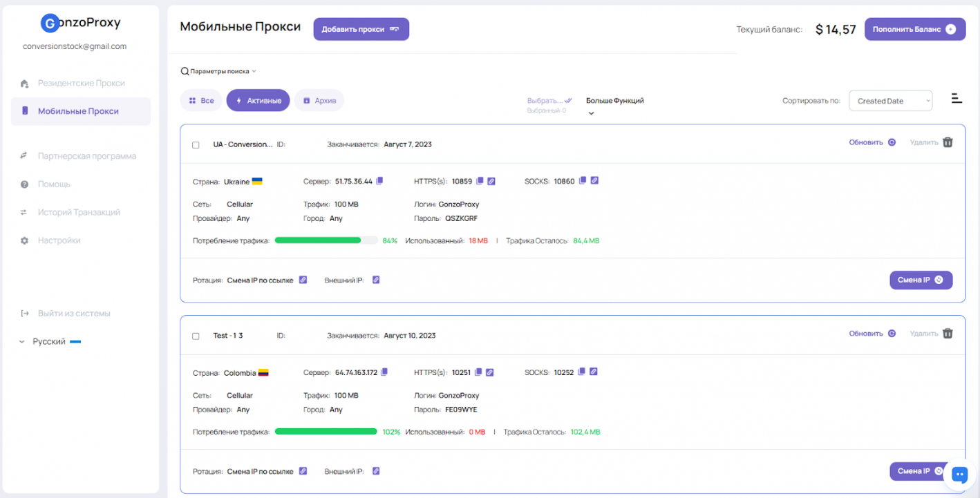This screenshot has width=980, height=498.
Task: Click the expiry date Август 7, 2023
Action: pos(408,144)
